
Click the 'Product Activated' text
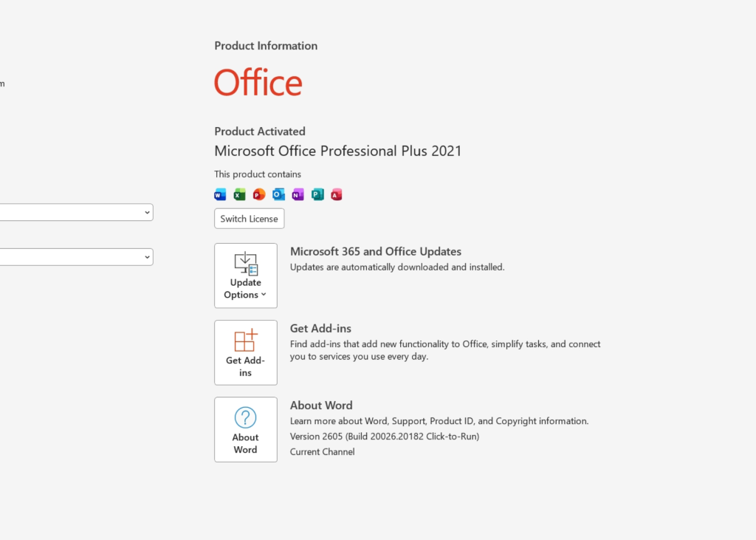260,131
